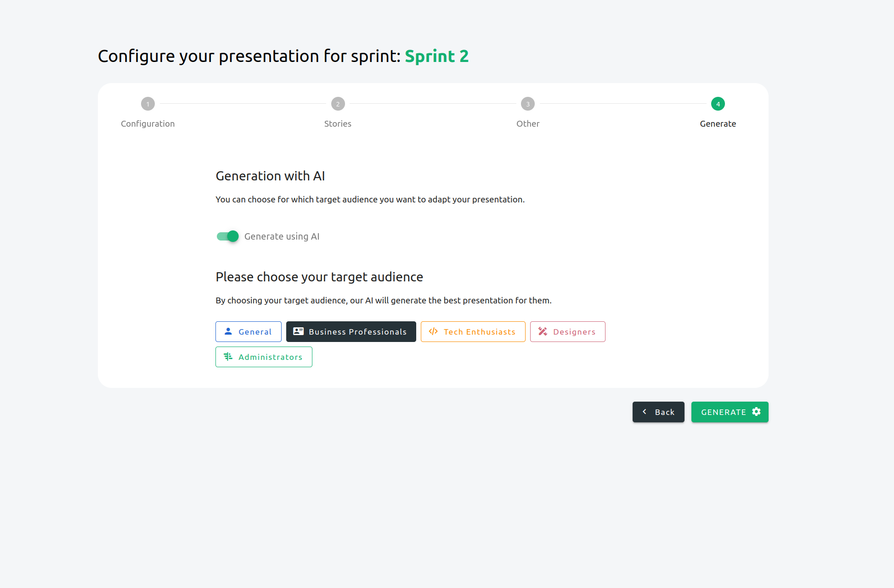Toggle the Generate using AI switch
The height and width of the screenshot is (588, 894).
pyautogui.click(x=228, y=236)
